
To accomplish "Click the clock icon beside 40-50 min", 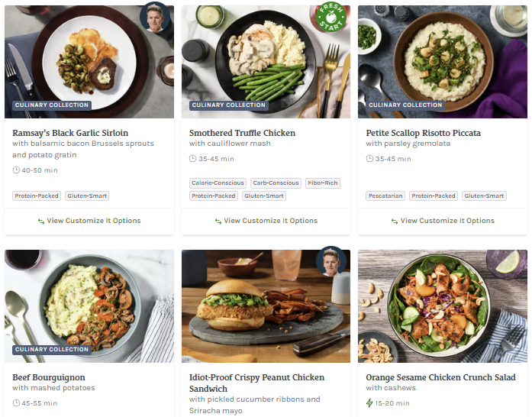I will point(17,170).
